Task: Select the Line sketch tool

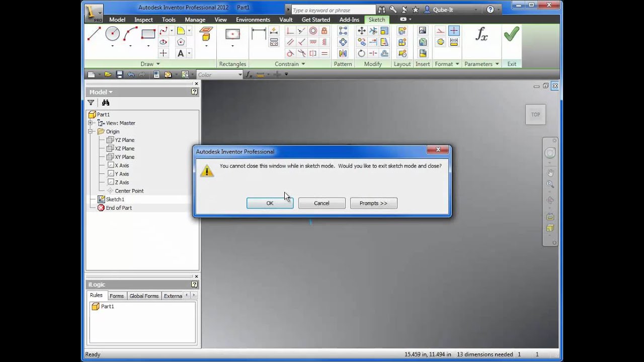Action: click(94, 34)
